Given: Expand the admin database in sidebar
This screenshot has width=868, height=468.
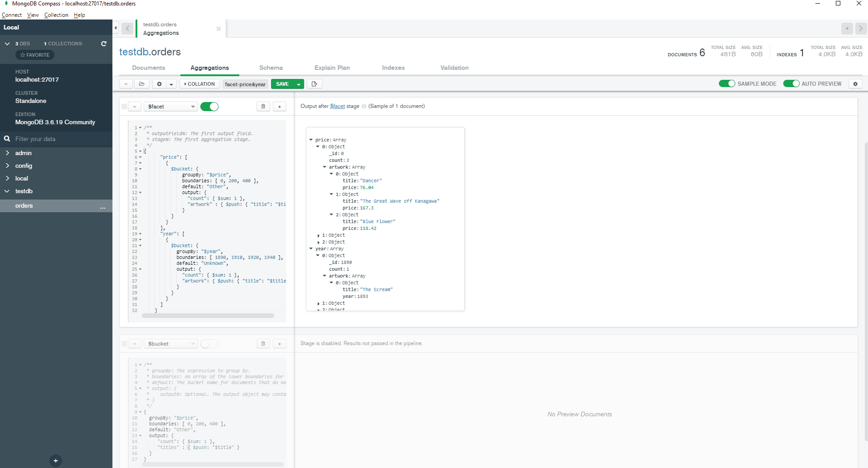Looking at the screenshot, I should coord(7,153).
